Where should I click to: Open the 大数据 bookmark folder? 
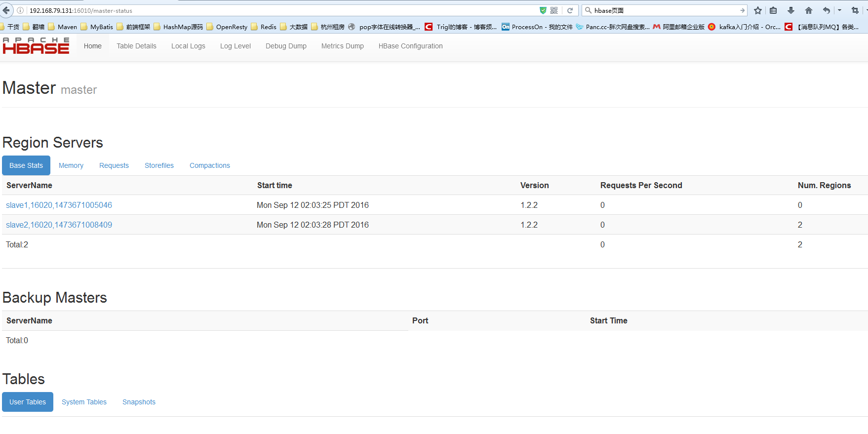coord(294,27)
